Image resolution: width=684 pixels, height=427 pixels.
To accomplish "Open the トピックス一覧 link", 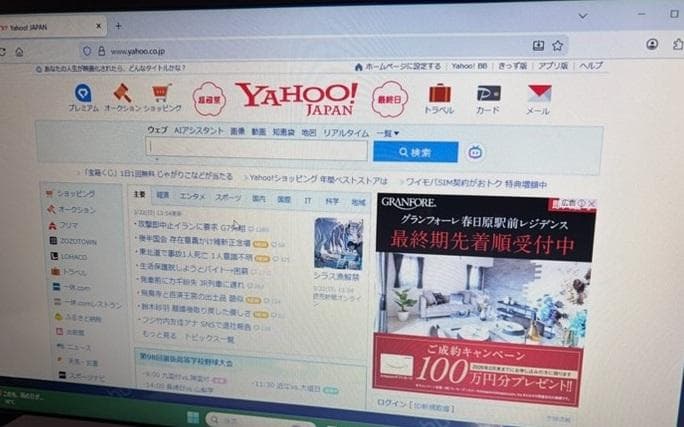I will pyautogui.click(x=209, y=338).
